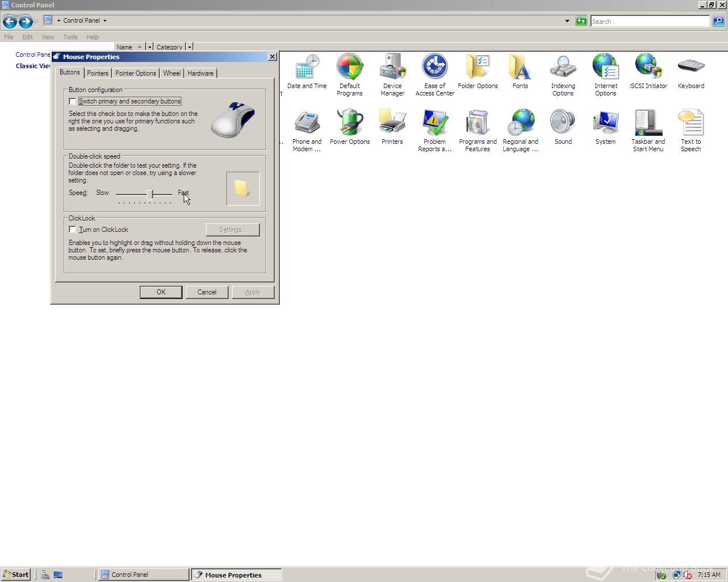The image size is (728, 582).
Task: Expand the address bar history dropdown
Action: pos(567,21)
